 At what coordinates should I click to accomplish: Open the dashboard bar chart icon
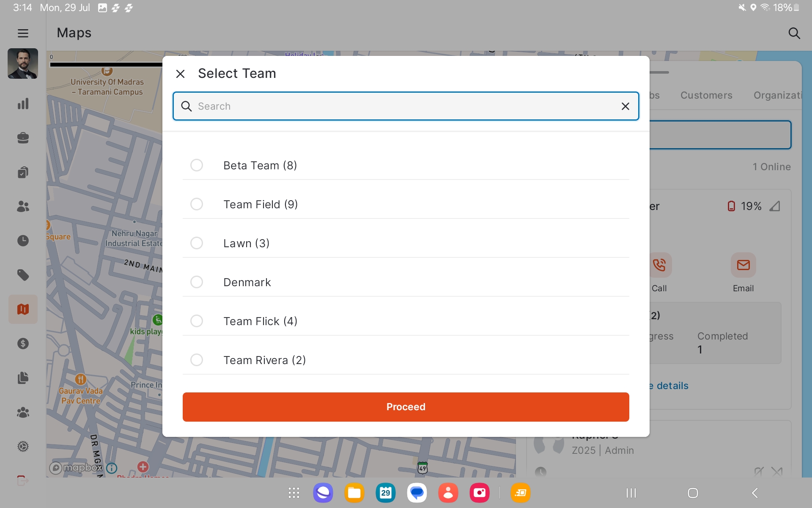[23, 104]
